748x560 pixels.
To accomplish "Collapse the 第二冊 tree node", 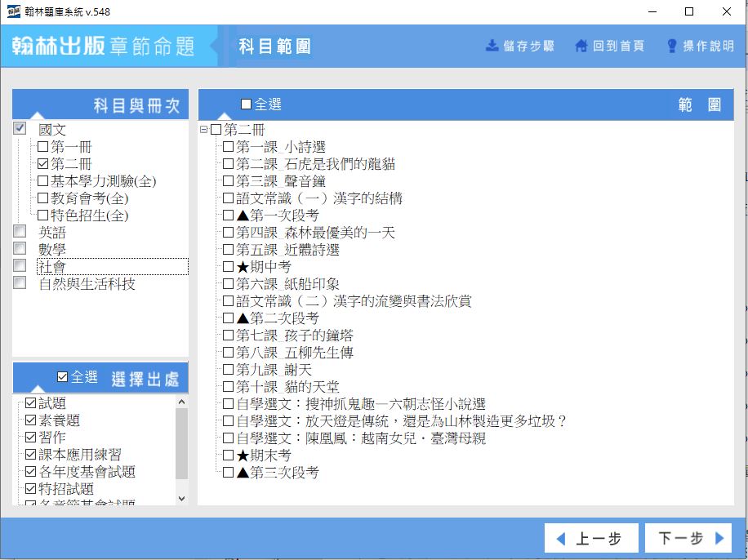I will pyautogui.click(x=203, y=130).
